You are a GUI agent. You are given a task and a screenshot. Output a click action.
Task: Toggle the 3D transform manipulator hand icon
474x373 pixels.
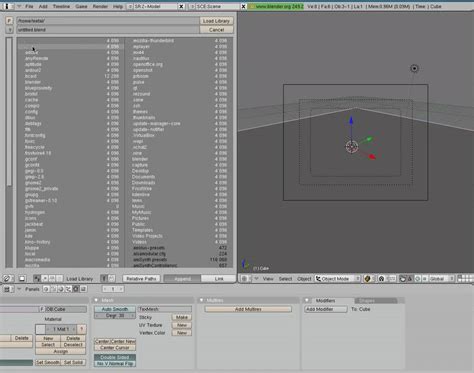402,278
